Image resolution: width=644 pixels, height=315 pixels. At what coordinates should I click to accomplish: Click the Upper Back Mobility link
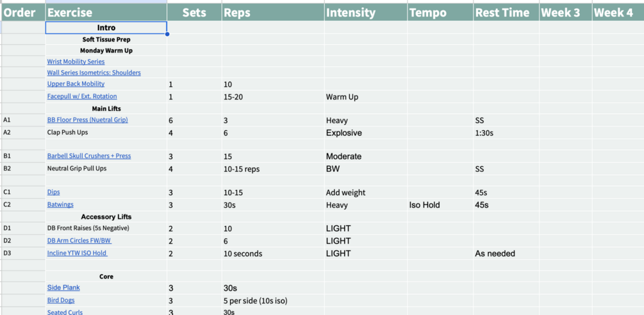click(76, 84)
